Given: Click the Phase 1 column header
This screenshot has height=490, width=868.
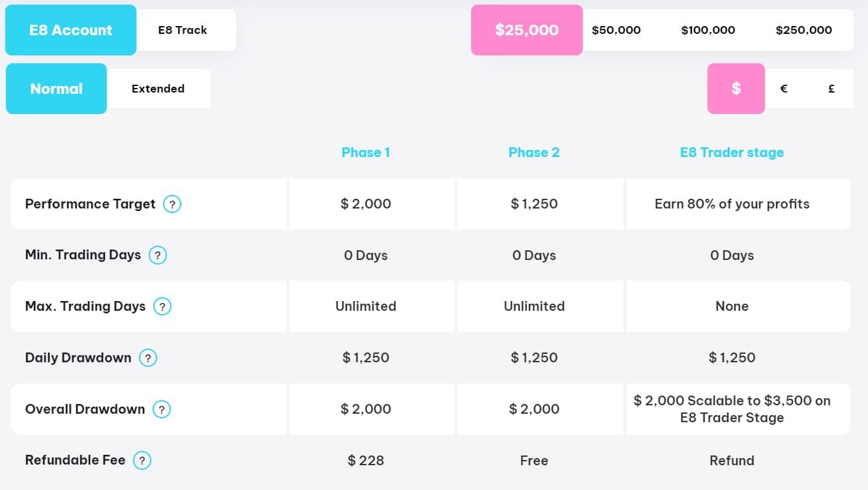Looking at the screenshot, I should click(365, 152).
